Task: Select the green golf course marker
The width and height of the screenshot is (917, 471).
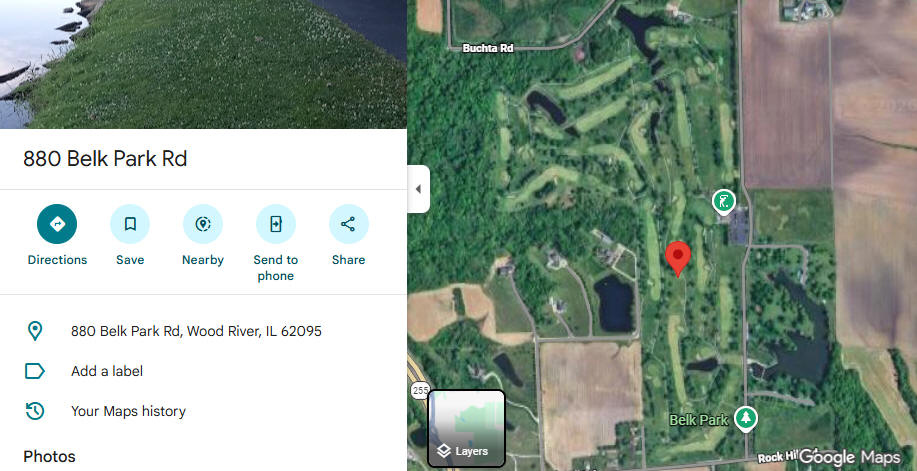Action: coord(723,202)
